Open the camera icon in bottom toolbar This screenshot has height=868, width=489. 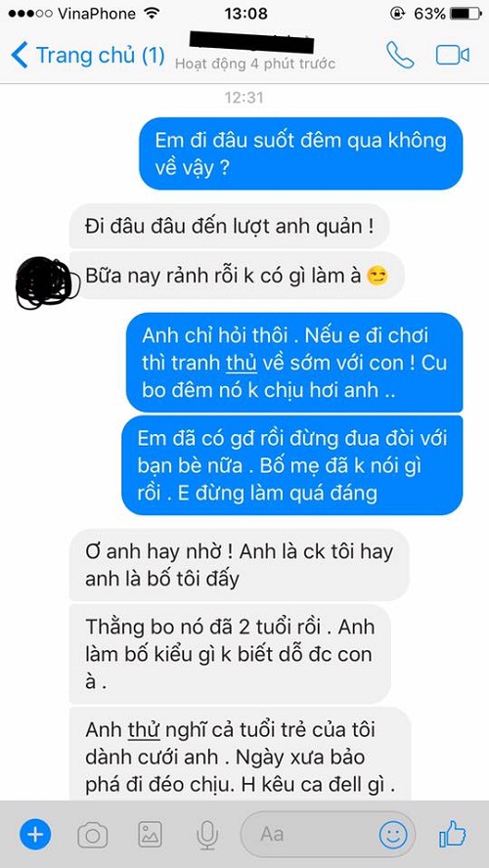point(93,834)
